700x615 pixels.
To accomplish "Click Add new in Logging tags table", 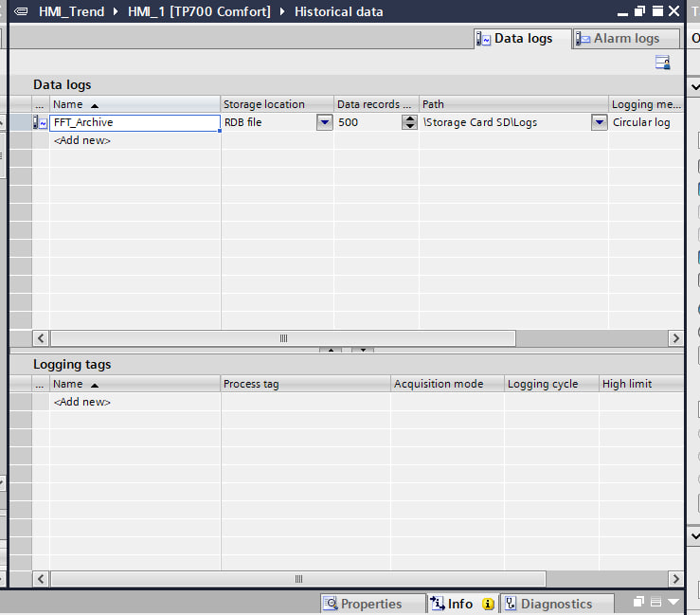I will (82, 402).
